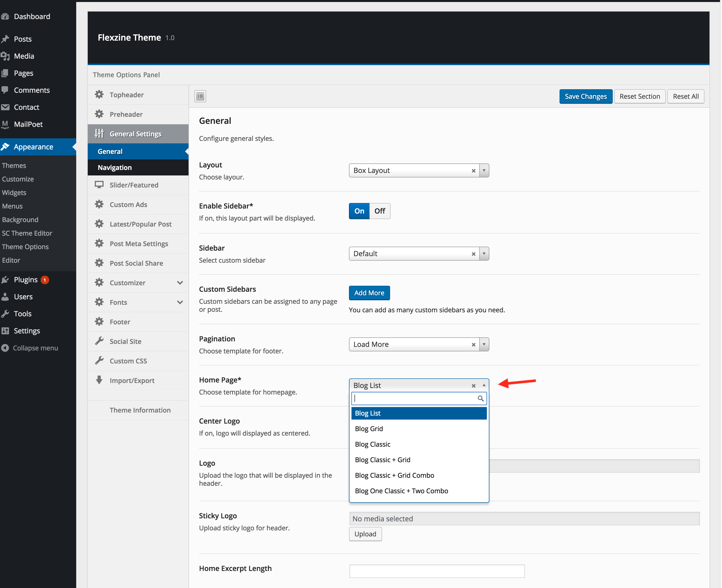Click the Posts pushpin icon
The image size is (722, 588).
(x=5, y=39)
